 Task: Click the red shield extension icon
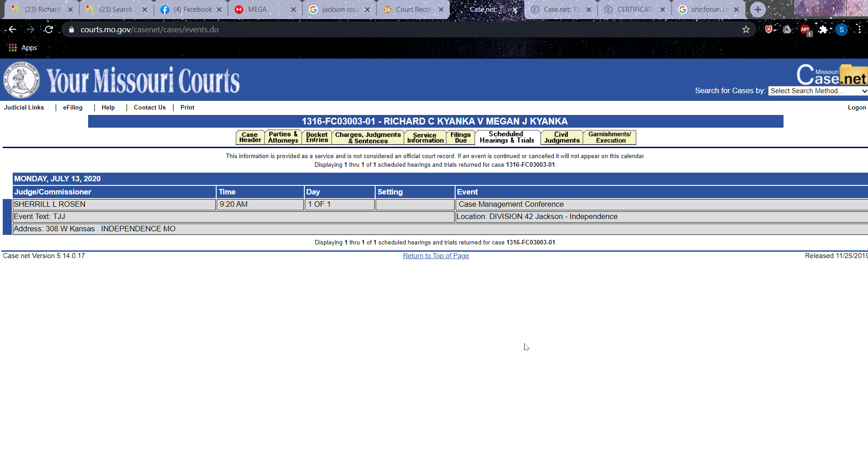(769, 30)
